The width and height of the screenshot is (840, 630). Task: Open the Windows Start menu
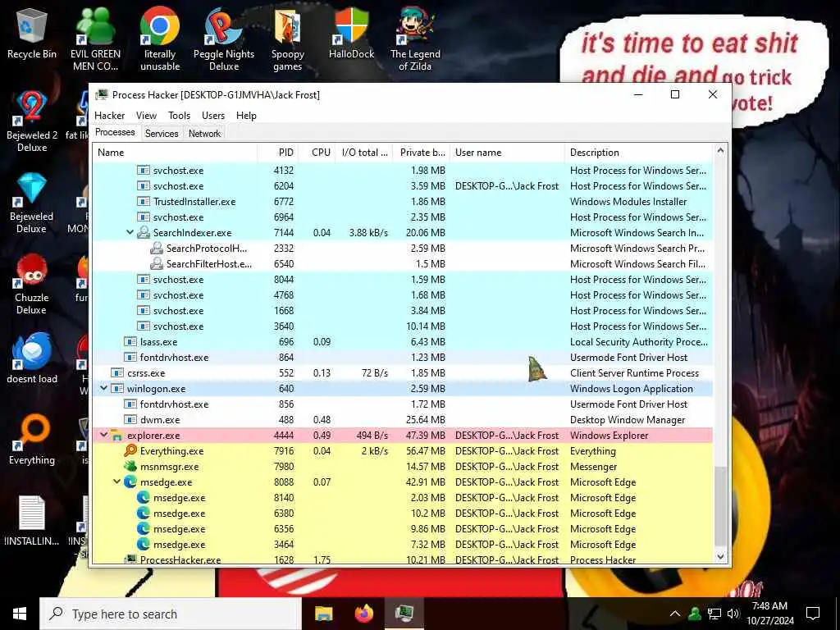click(x=20, y=614)
